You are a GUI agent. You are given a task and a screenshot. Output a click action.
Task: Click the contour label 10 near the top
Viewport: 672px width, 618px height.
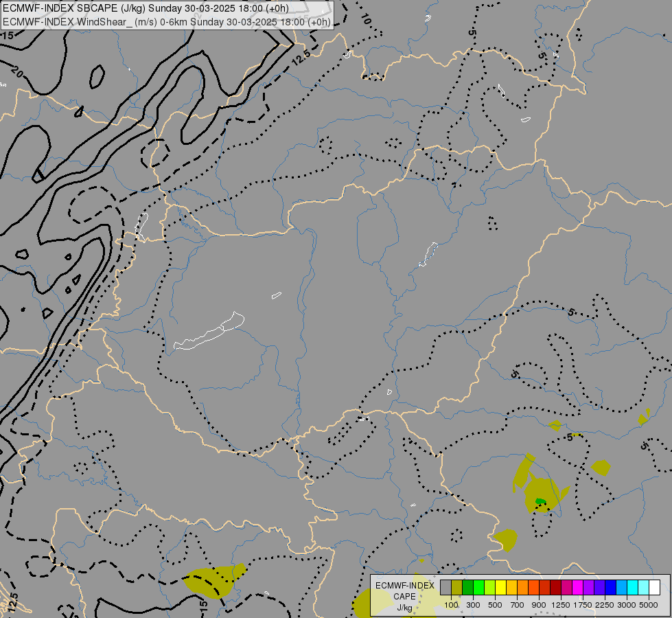point(366,19)
